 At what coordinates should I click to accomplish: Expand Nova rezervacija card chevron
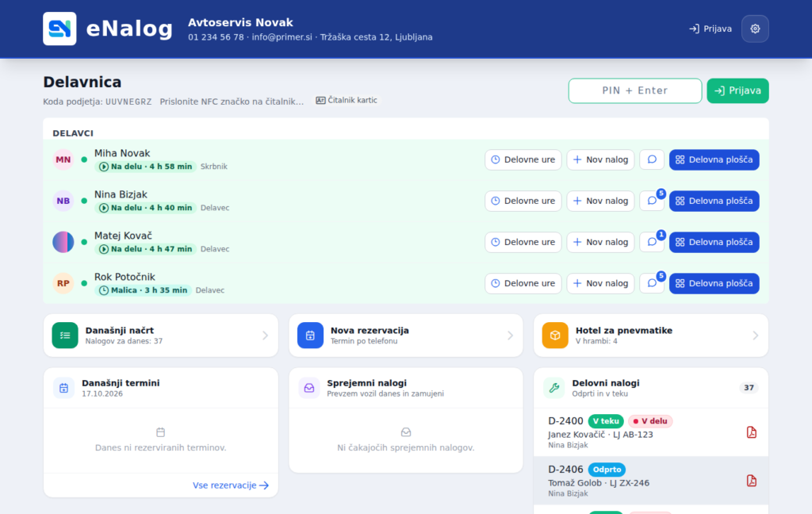[510, 336]
